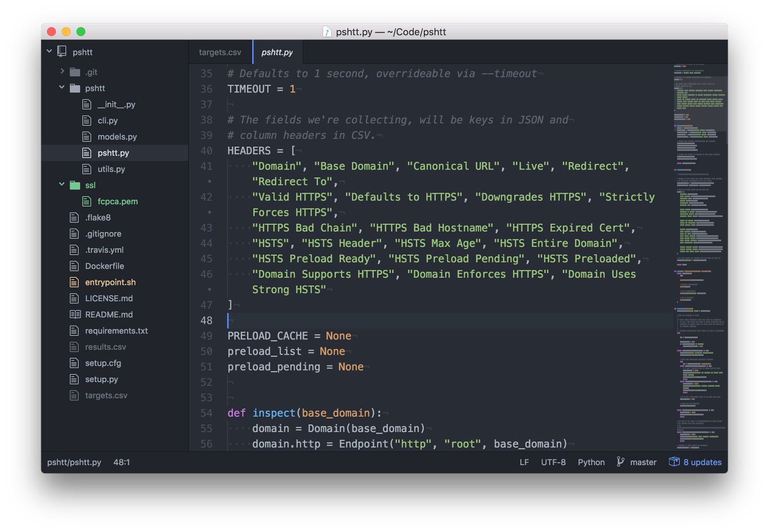The image size is (769, 532).
Task: Click the cli.py file icon
Action: [x=87, y=121]
